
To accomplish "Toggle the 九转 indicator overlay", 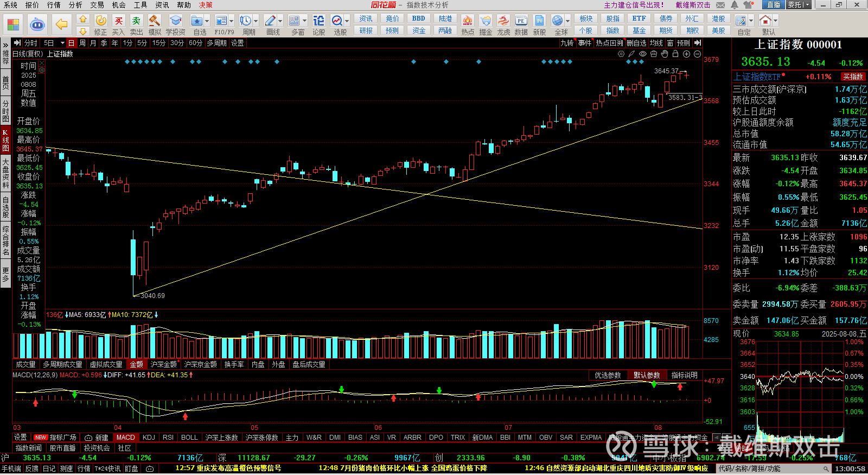I will (567, 43).
